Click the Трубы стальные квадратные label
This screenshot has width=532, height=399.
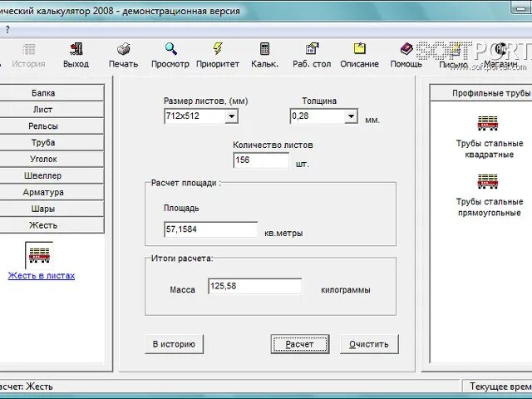click(x=490, y=149)
